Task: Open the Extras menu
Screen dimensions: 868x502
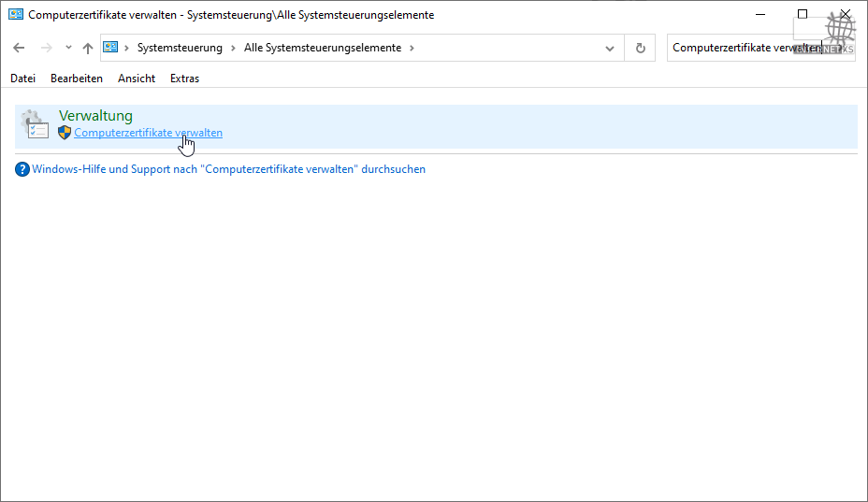Action: tap(184, 79)
